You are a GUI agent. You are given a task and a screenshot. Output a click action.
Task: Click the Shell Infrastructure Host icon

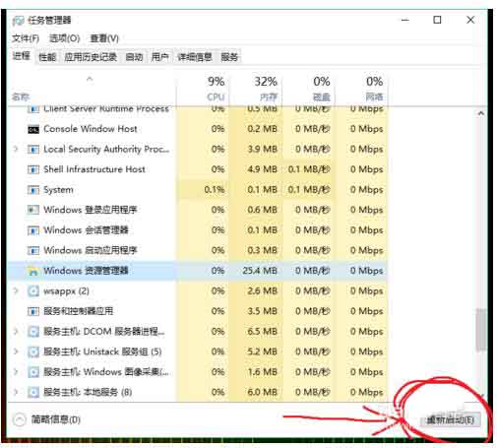pyautogui.click(x=33, y=169)
